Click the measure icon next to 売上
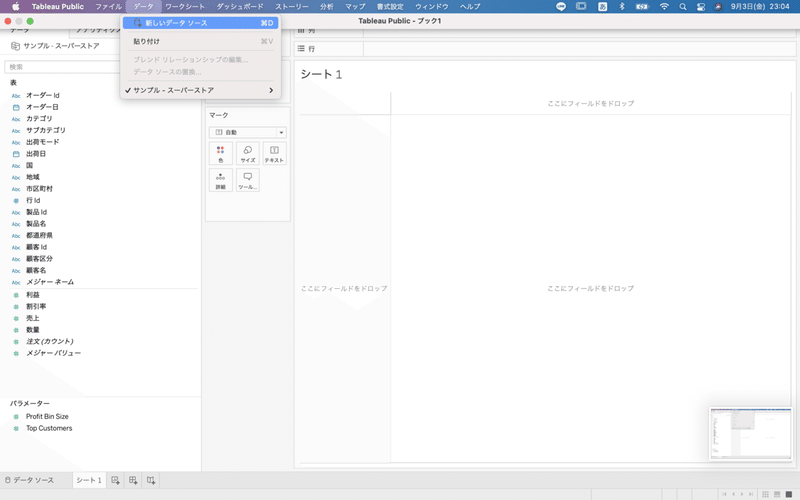 [x=16, y=318]
